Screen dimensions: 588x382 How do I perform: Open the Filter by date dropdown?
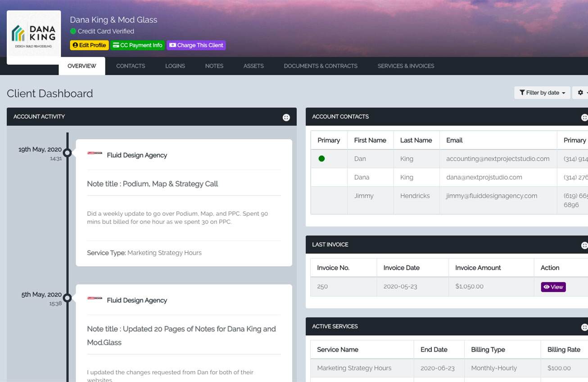542,92
